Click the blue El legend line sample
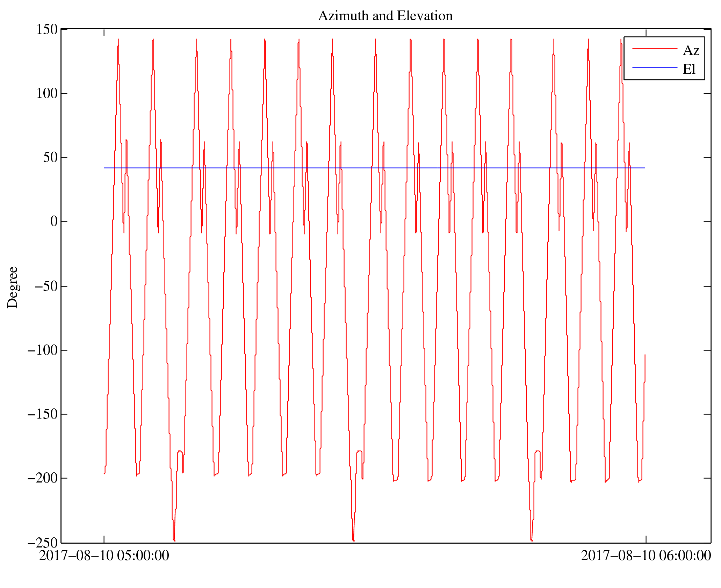Image resolution: width=721 pixels, height=588 pixels. (x=655, y=67)
